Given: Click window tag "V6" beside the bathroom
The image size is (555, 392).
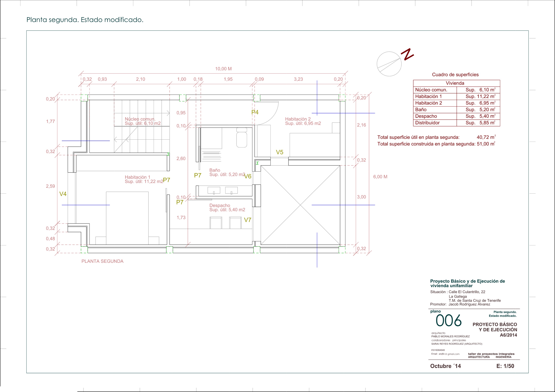Looking at the screenshot, I should [x=248, y=176].
